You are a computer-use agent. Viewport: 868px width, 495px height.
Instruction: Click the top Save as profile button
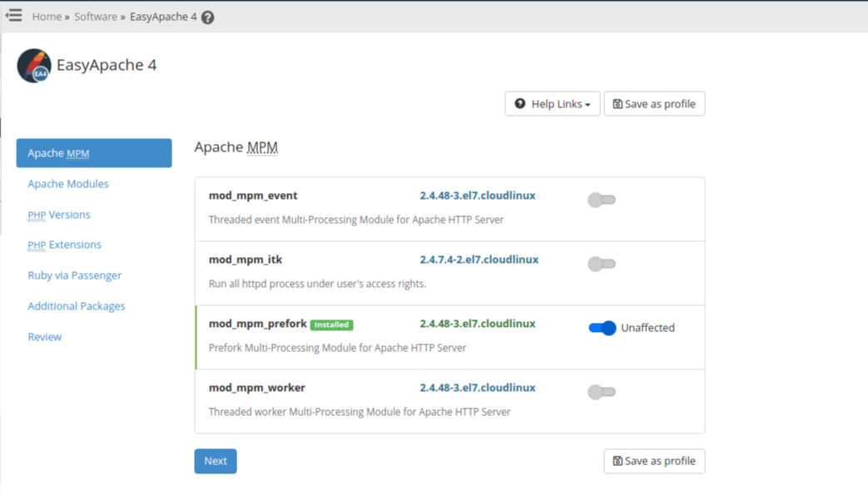tap(654, 103)
